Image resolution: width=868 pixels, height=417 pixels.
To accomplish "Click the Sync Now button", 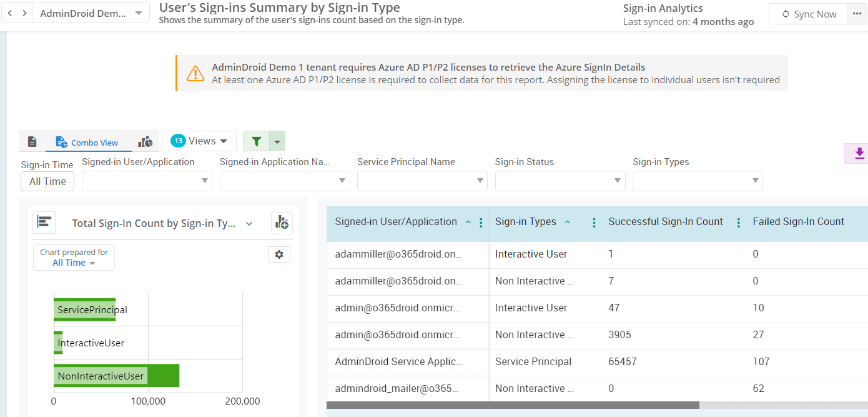I will click(808, 14).
